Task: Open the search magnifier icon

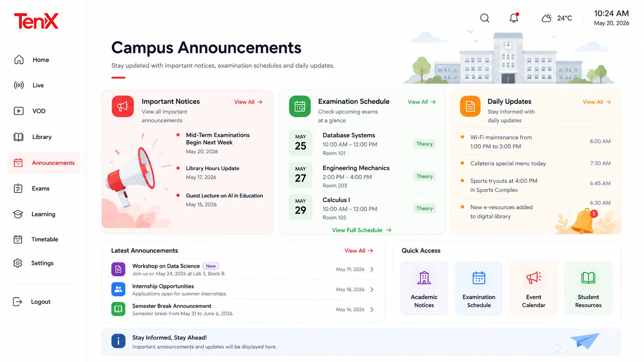Action: pyautogui.click(x=485, y=18)
